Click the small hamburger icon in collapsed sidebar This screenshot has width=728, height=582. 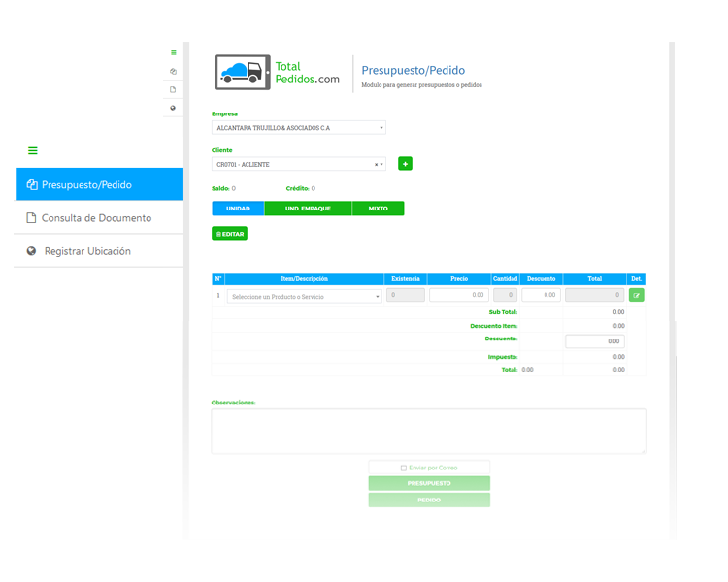click(x=174, y=52)
